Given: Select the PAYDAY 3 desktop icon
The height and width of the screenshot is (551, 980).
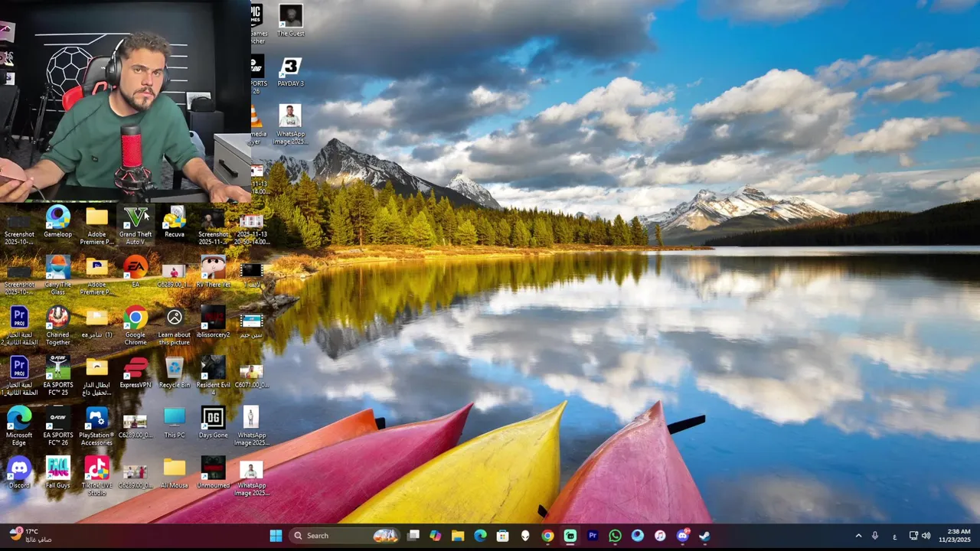Looking at the screenshot, I should point(290,71).
